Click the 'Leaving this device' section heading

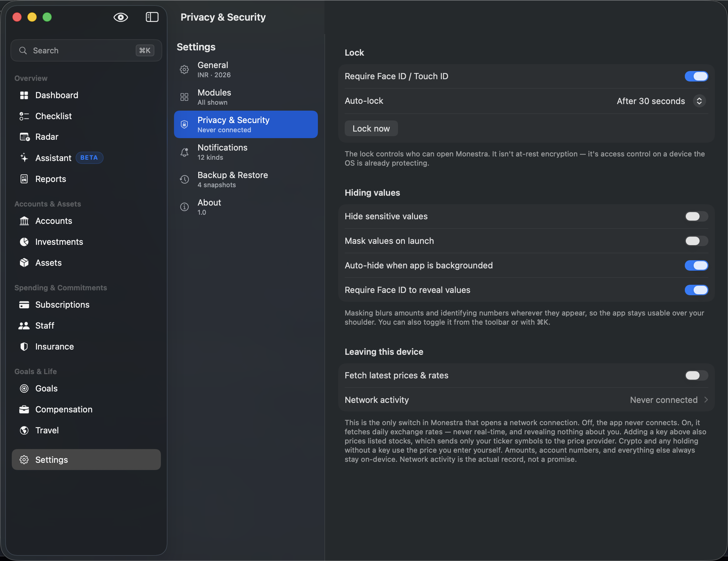384,352
